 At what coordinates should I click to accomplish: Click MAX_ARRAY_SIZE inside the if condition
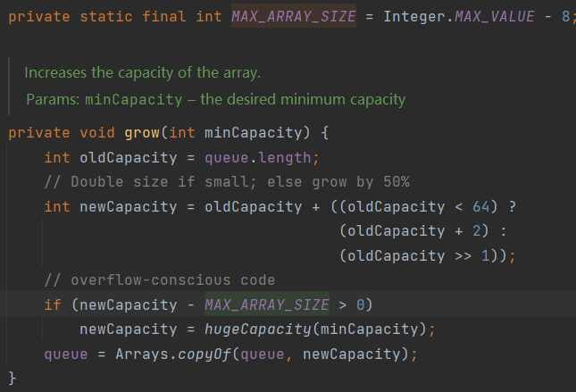point(267,304)
